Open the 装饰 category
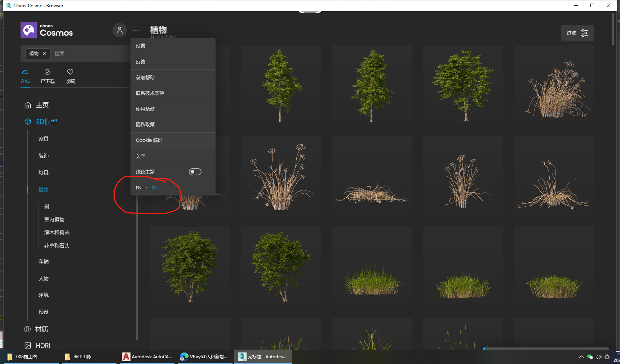 click(x=44, y=156)
